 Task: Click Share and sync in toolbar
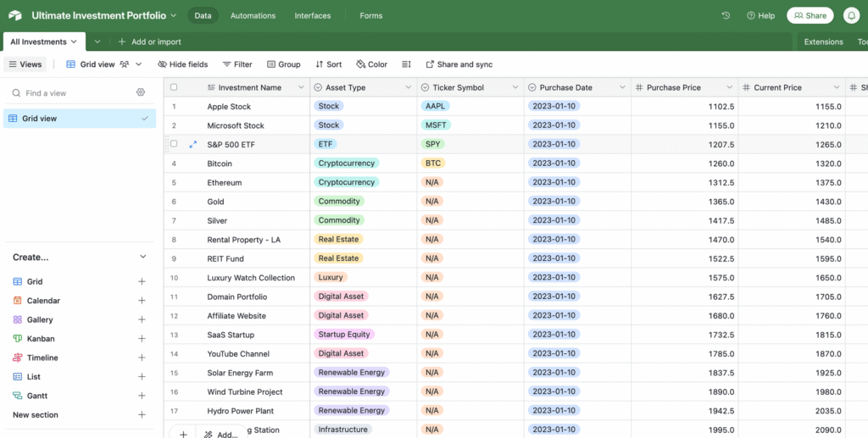click(x=459, y=64)
